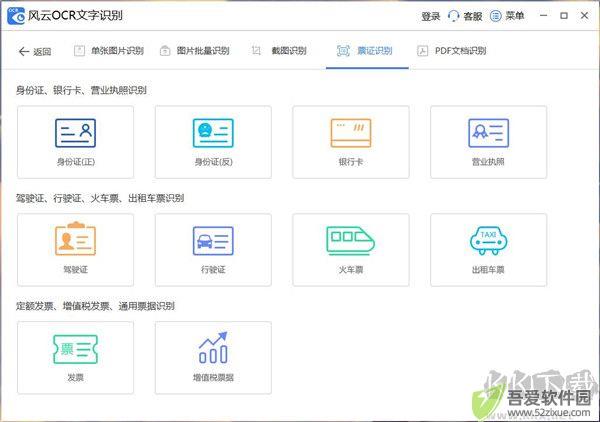This screenshot has width=600, height=422.
Task: Click the 银行卡 label
Action: [x=351, y=162]
